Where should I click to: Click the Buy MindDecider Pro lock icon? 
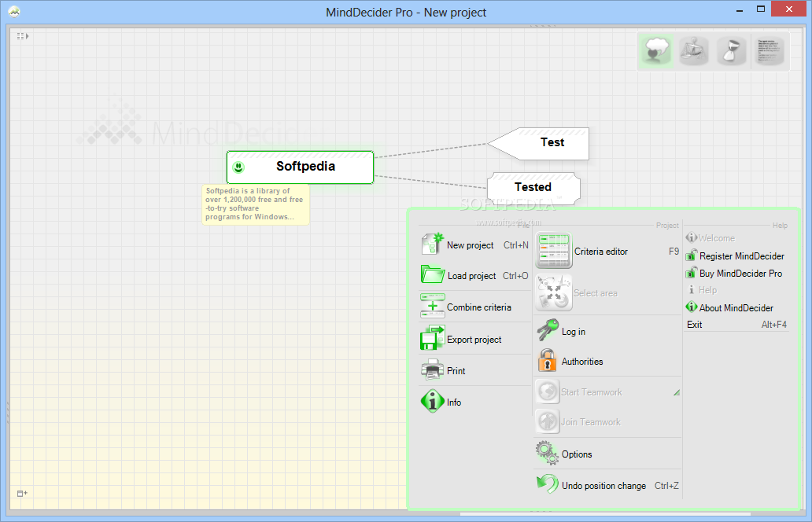coord(692,272)
